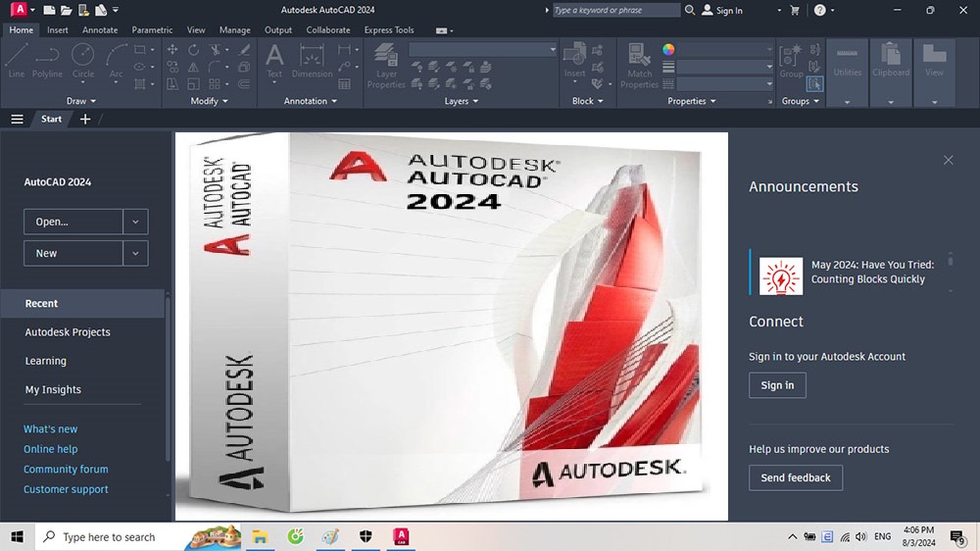Open the Autodesk Projects section
Image resolution: width=980 pixels, height=551 pixels.
click(68, 332)
